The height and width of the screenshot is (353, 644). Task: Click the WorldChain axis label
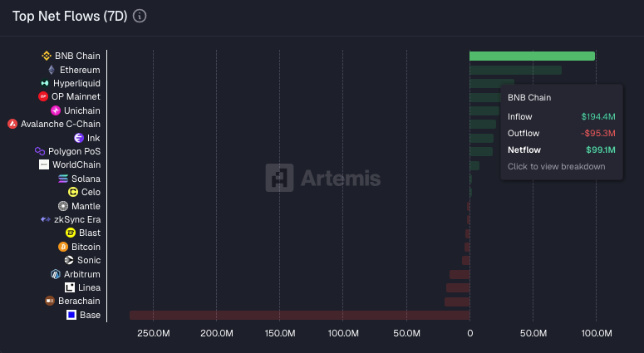click(76, 164)
